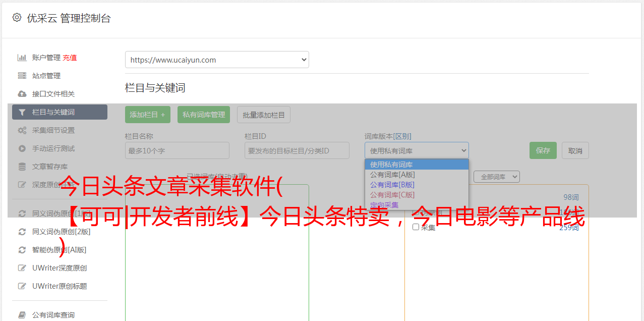Open 智能伪原创[AI版] page
Screen dimensions: 644x321
click(60, 250)
